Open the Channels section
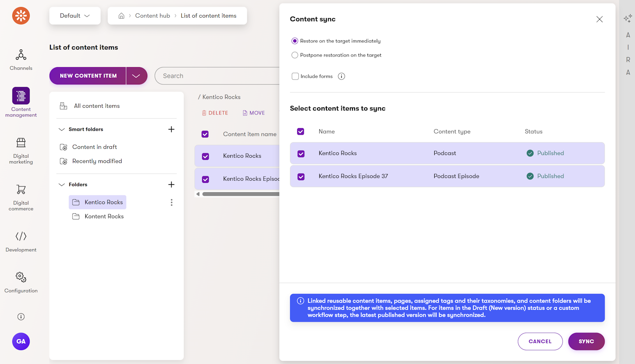The image size is (635, 364). coord(21,60)
